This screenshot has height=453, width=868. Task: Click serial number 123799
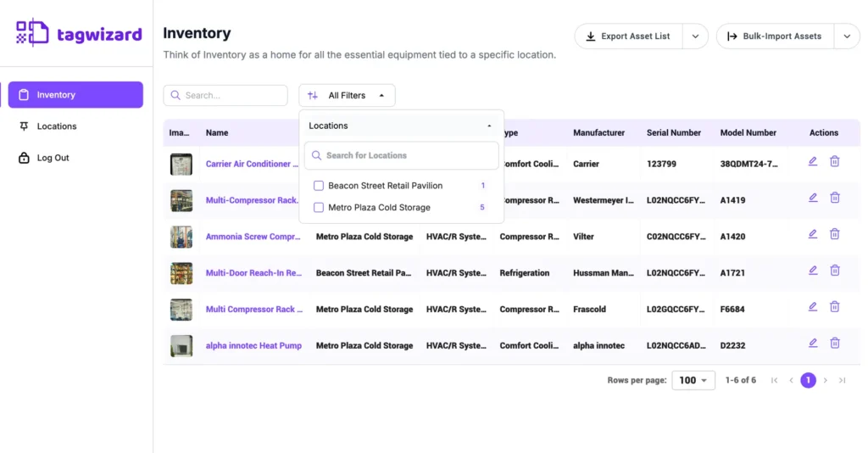(x=661, y=164)
